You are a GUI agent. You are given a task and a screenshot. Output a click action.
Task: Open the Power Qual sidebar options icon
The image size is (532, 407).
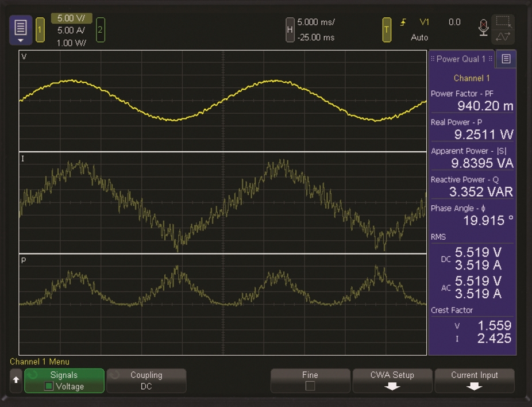tap(506, 59)
